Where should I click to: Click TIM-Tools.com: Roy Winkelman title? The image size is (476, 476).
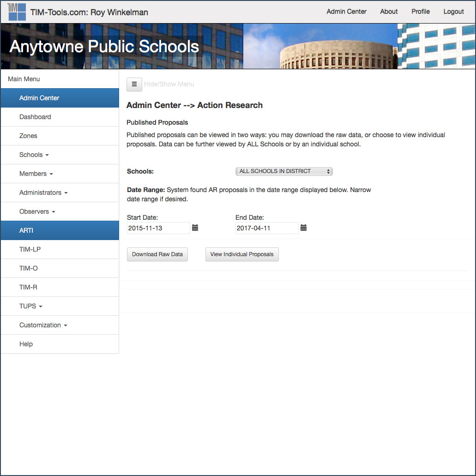(89, 12)
